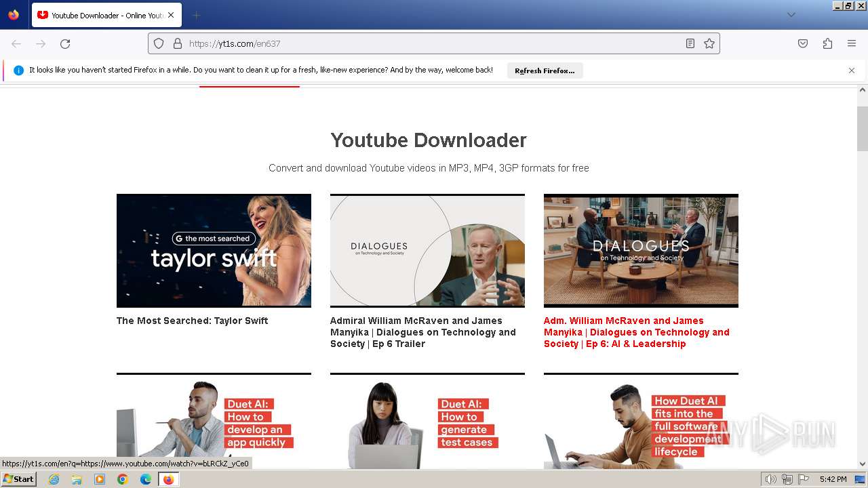View site security lock information
868x488 pixels.
(178, 43)
